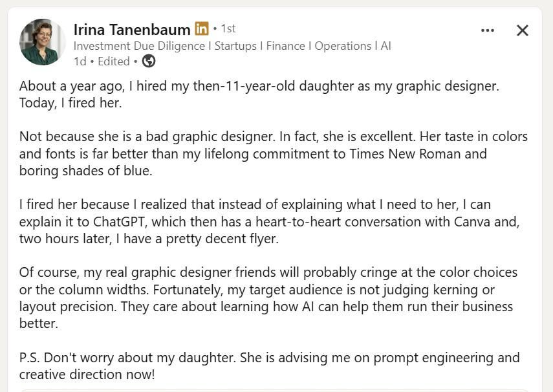Click the line "Today, I fired her."
The width and height of the screenshot is (553, 392).
coord(70,103)
